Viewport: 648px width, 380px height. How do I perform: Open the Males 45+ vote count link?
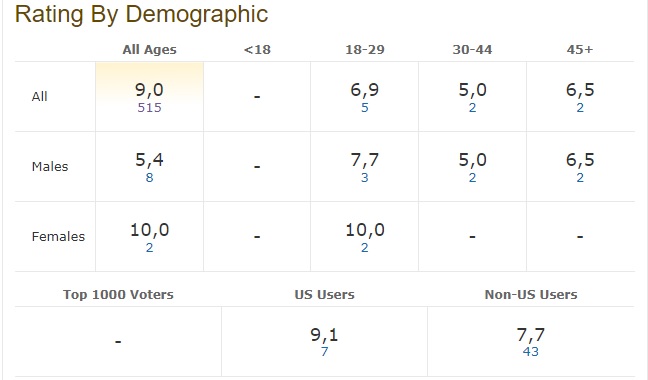(x=580, y=178)
